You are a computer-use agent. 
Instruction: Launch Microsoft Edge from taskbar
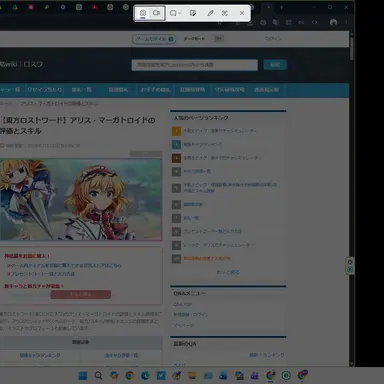(145, 376)
